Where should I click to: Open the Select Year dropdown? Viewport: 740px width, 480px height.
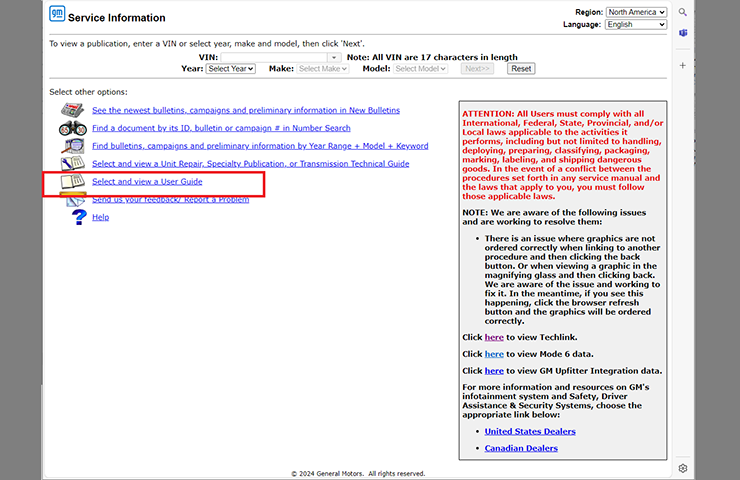click(x=231, y=69)
